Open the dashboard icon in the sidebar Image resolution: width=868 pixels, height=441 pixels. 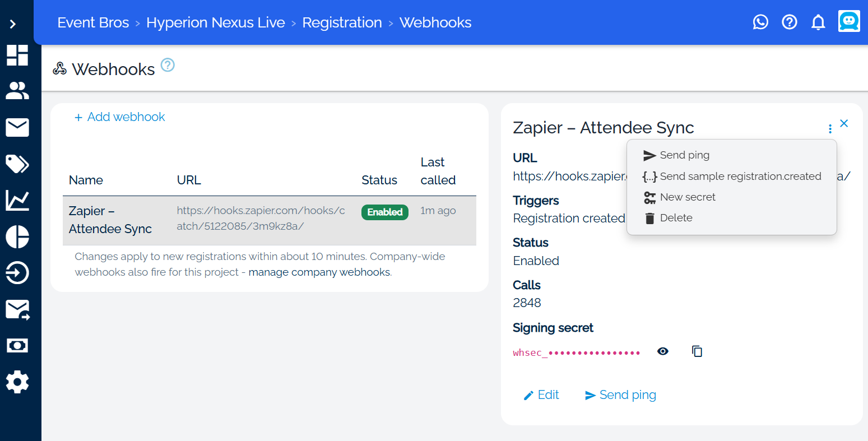17,55
